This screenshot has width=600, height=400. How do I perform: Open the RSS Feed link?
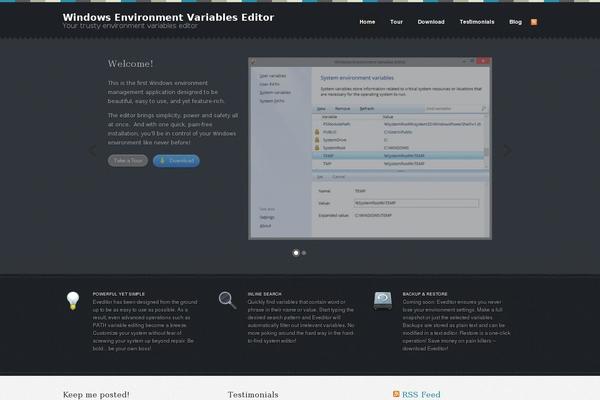421,394
